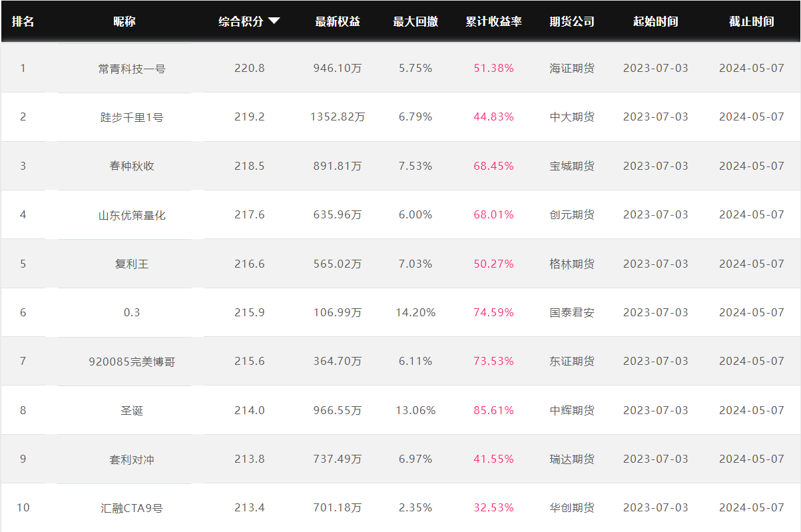Click the 13.06% max drawdown value
The height and width of the screenshot is (532, 801).
click(x=415, y=410)
